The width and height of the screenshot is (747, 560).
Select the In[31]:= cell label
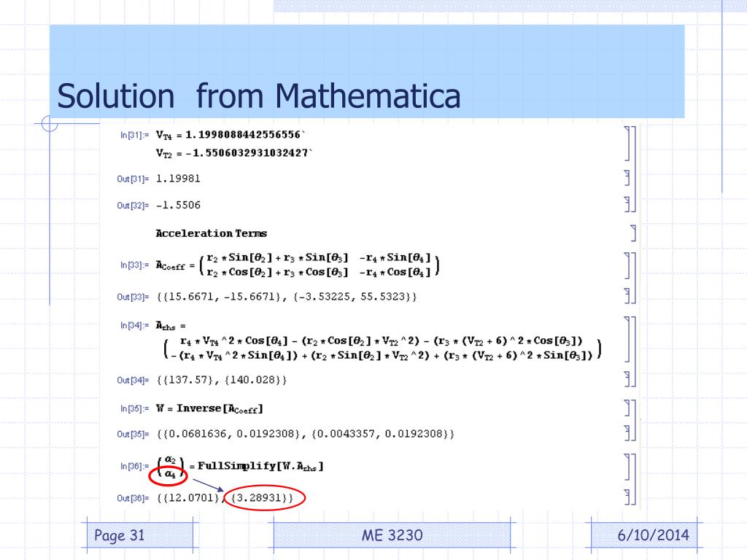134,135
